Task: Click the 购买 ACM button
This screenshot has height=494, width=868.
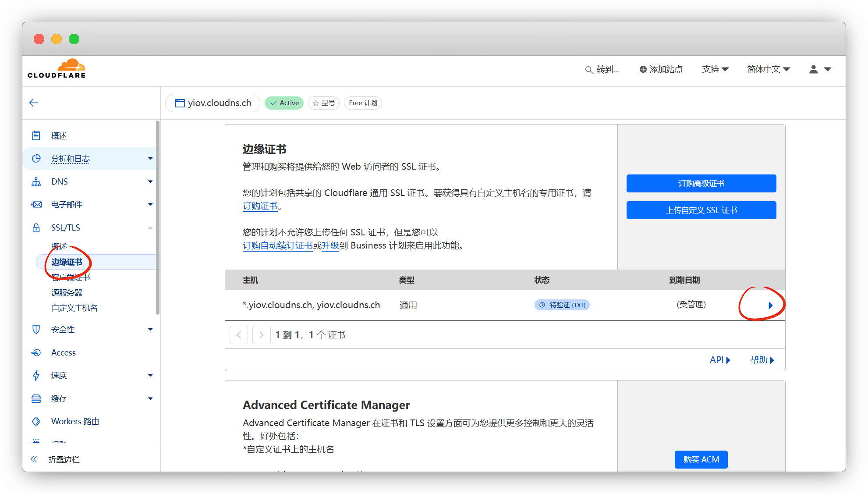Action: pos(701,459)
